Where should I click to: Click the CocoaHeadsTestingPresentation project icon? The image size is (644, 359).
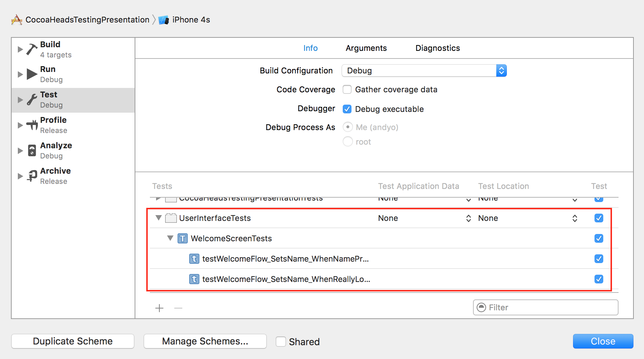point(17,20)
